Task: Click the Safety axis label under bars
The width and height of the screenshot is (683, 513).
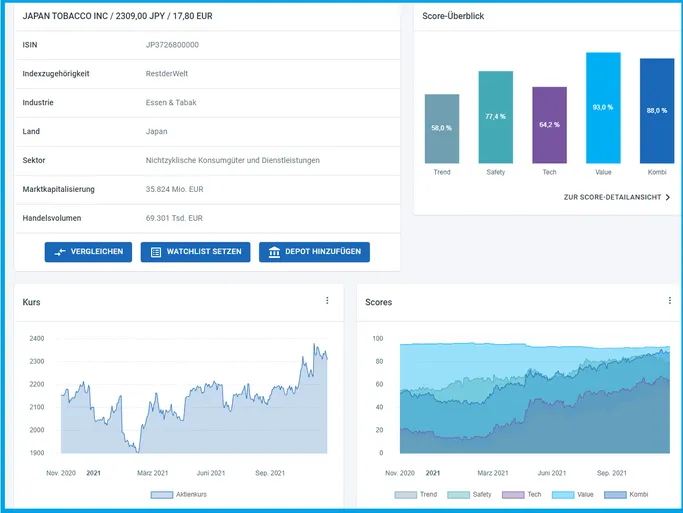Action: coord(496,172)
